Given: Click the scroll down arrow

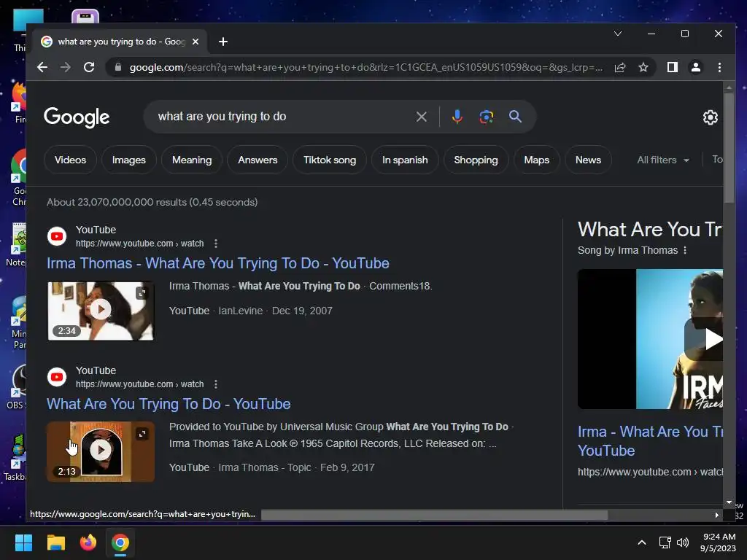Looking at the screenshot, I should pyautogui.click(x=729, y=503).
